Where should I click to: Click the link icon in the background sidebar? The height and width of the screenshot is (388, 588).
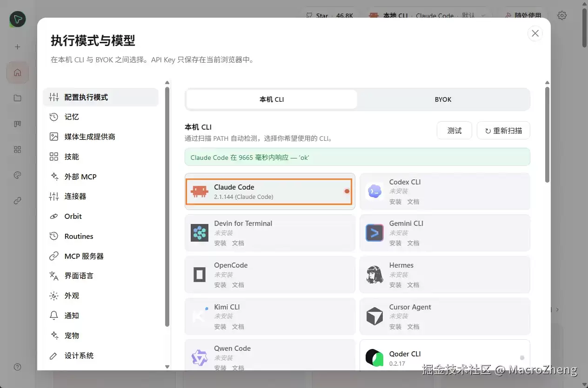(x=18, y=201)
